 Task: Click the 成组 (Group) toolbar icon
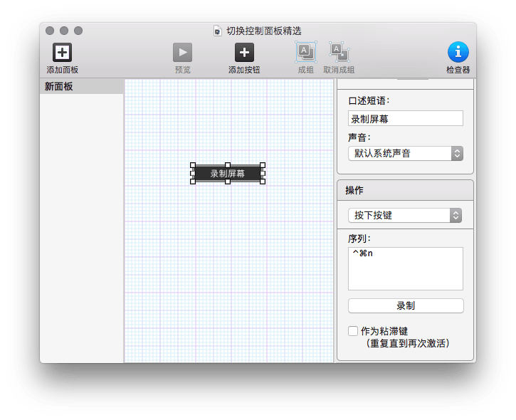305,51
